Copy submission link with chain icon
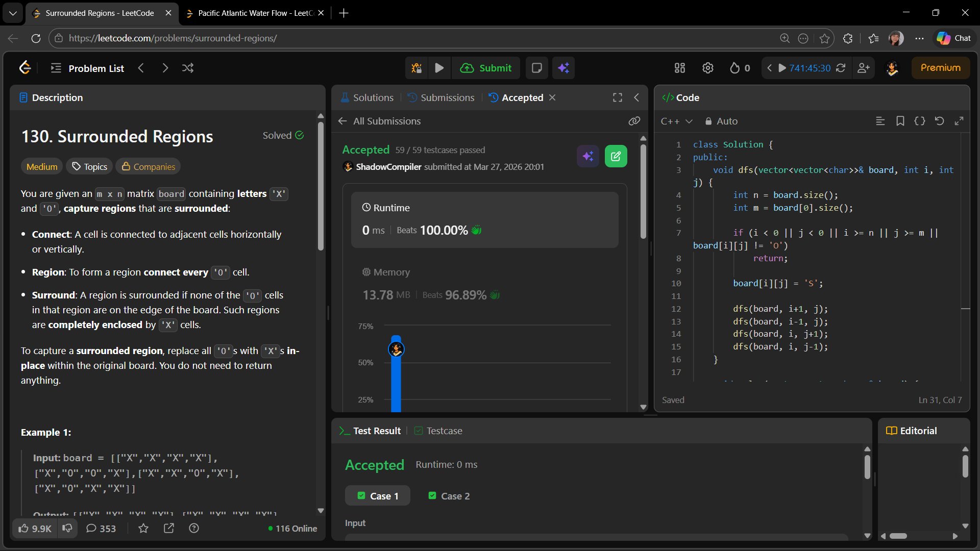The image size is (980, 551). (x=634, y=121)
